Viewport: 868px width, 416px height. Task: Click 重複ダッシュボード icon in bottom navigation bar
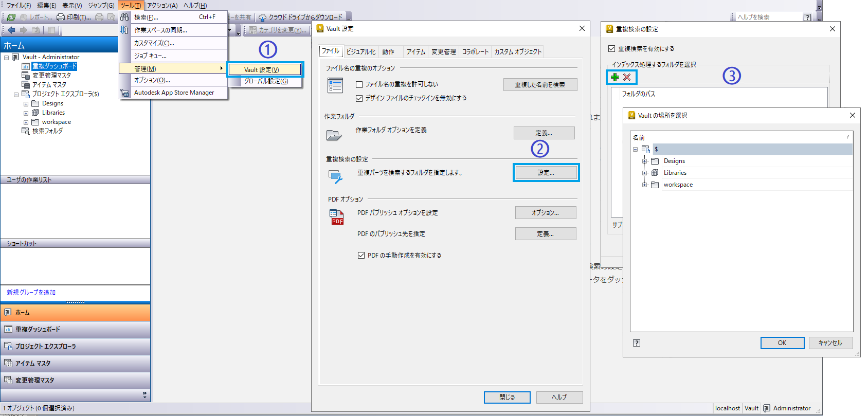(8, 330)
